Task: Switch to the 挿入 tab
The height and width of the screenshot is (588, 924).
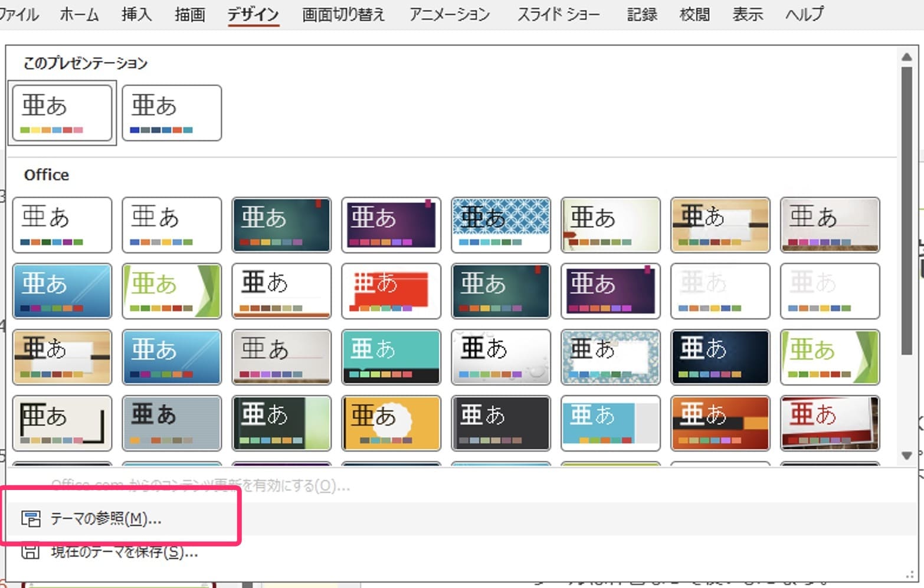Action: click(136, 14)
